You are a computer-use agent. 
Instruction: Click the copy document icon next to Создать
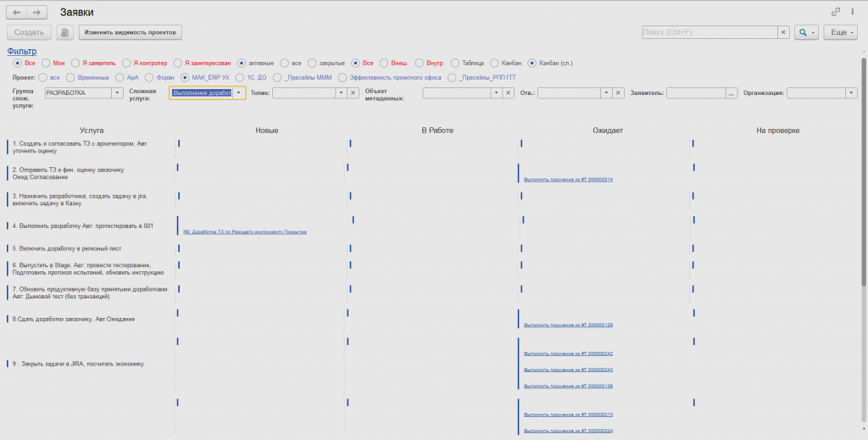pos(64,32)
